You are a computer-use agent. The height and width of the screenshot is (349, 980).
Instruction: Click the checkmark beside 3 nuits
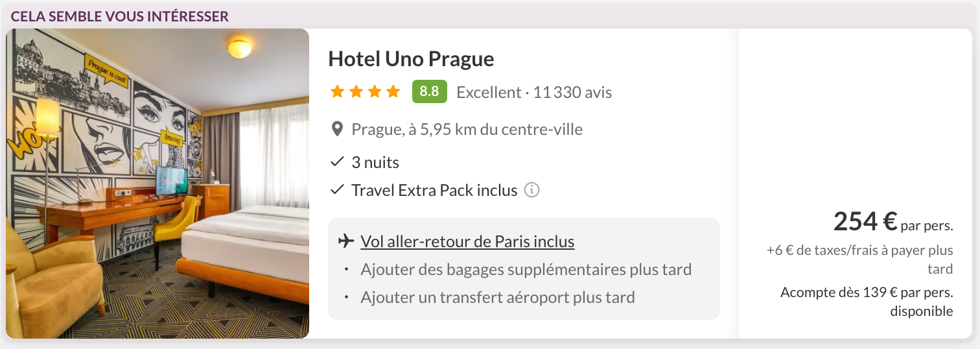click(x=337, y=162)
